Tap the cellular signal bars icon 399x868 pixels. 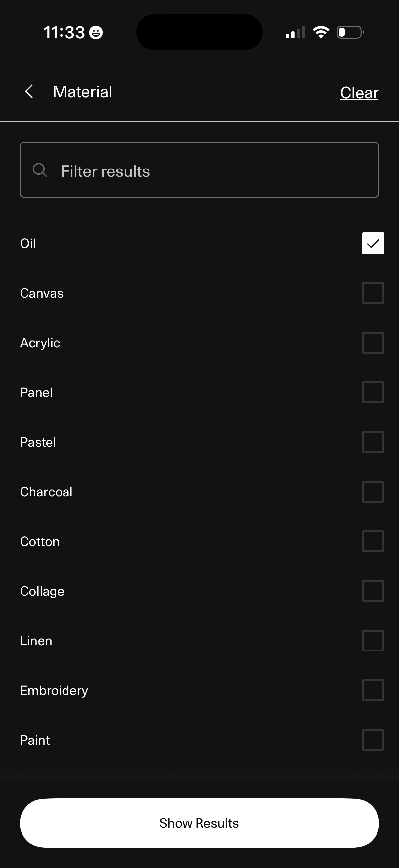[x=295, y=33]
